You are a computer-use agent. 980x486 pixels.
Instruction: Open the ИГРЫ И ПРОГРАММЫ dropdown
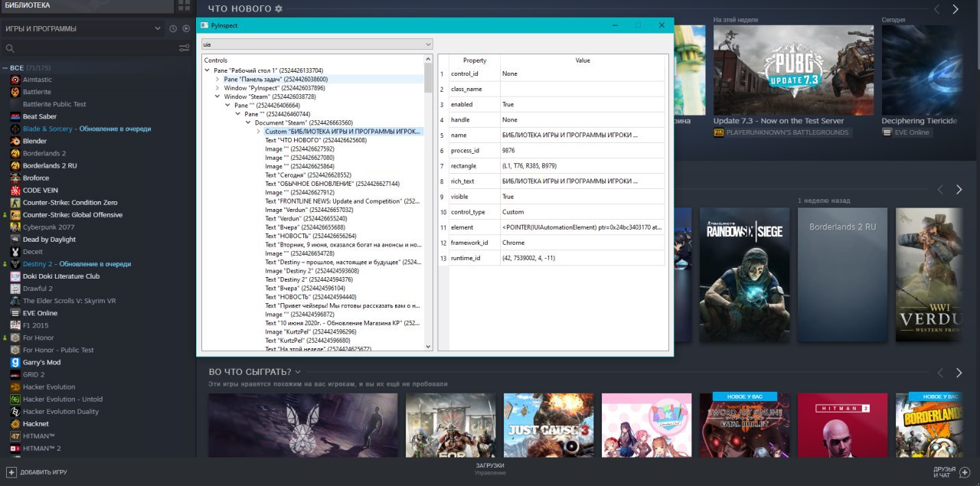(83, 28)
